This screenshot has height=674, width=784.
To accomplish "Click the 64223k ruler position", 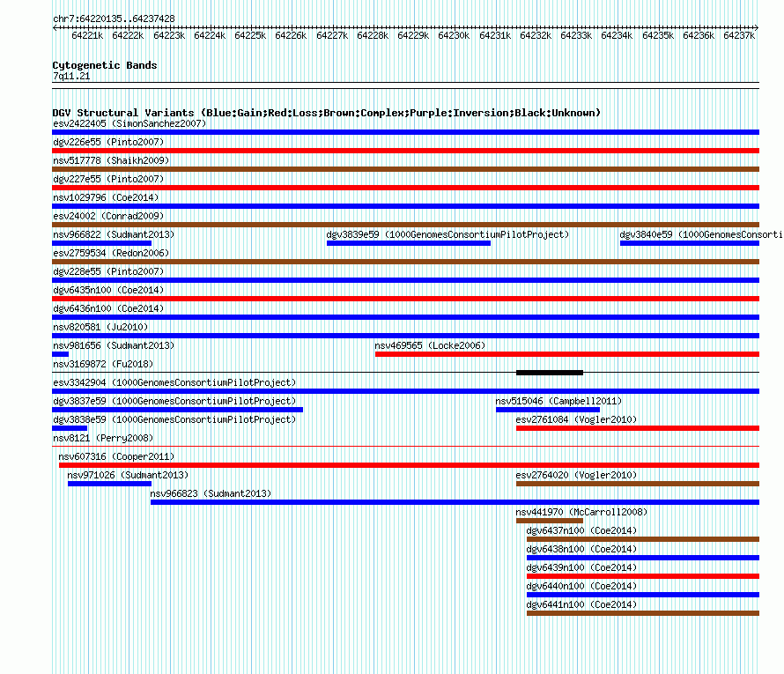I will click(169, 35).
